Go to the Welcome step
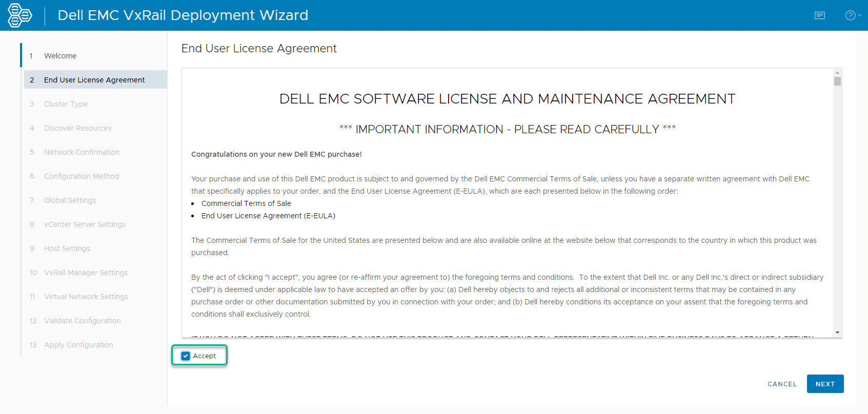The height and width of the screenshot is (414, 868). (x=60, y=56)
